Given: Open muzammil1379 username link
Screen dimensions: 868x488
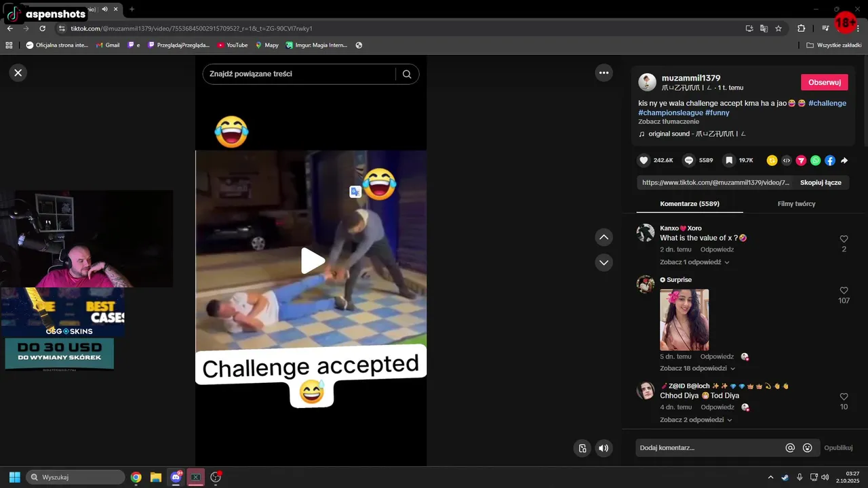Looking at the screenshot, I should (x=690, y=78).
